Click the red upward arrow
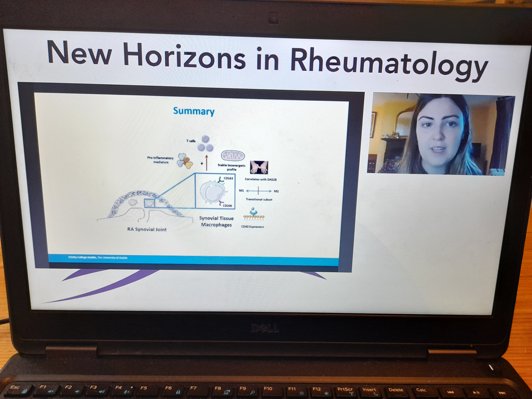Image resolution: width=532 pixels, height=399 pixels. tap(206, 163)
